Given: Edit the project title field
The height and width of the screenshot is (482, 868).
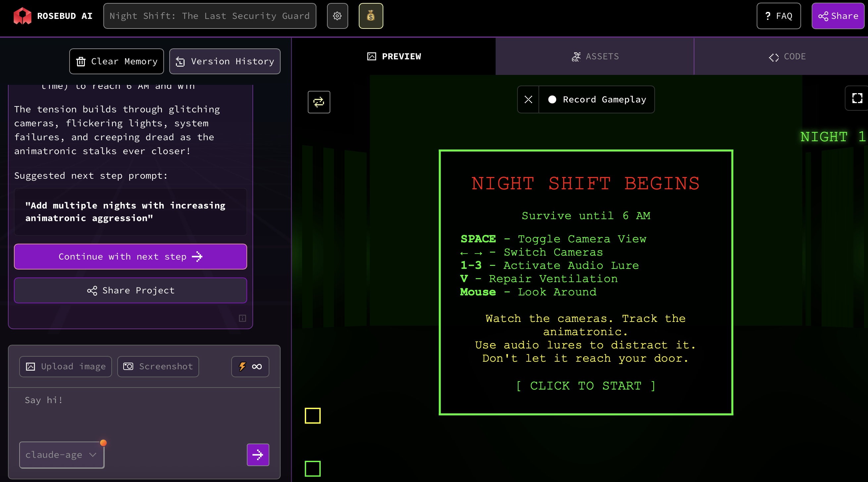Looking at the screenshot, I should pyautogui.click(x=210, y=16).
